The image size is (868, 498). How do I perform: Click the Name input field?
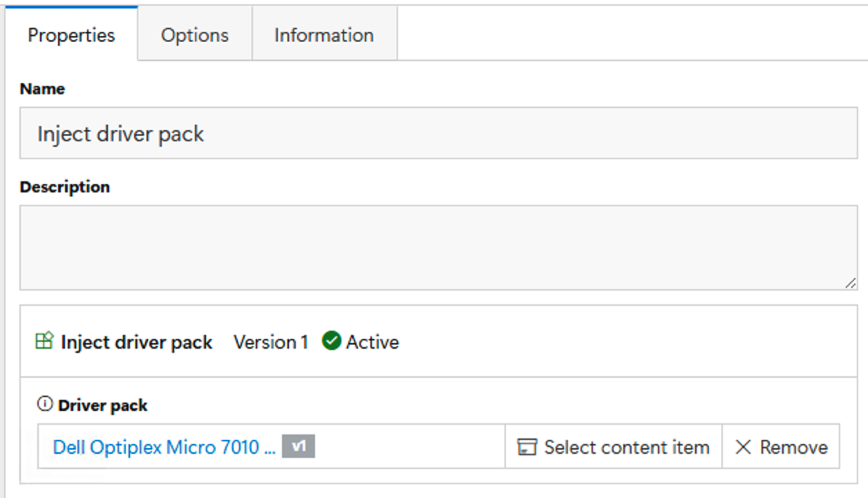[438, 133]
